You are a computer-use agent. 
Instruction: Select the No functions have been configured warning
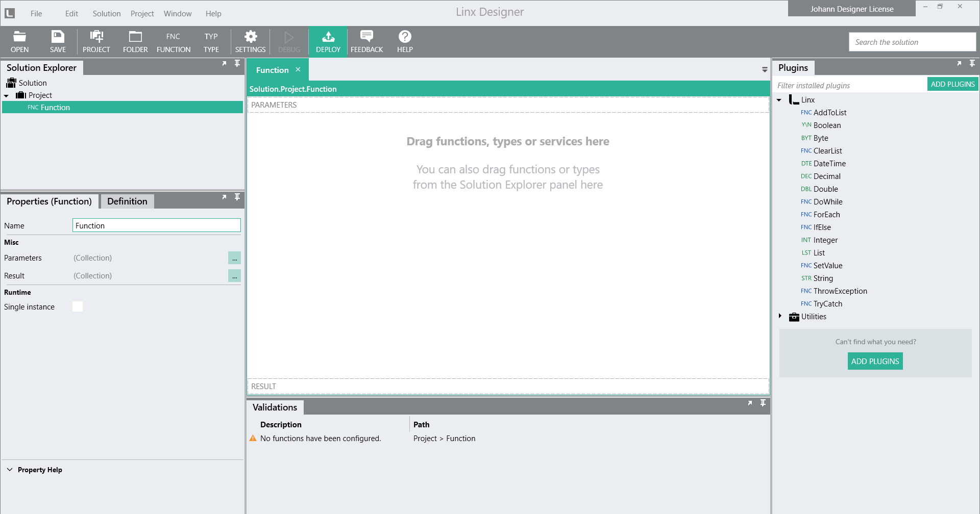click(321, 439)
